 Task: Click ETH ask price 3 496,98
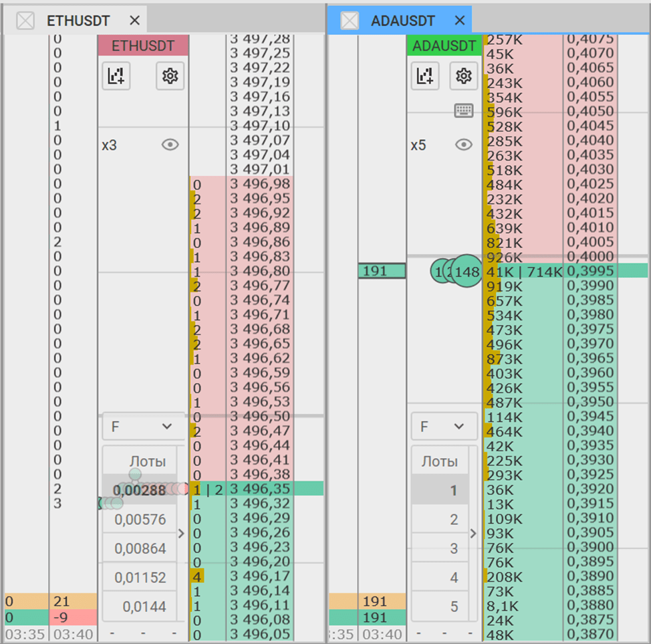tap(260, 184)
